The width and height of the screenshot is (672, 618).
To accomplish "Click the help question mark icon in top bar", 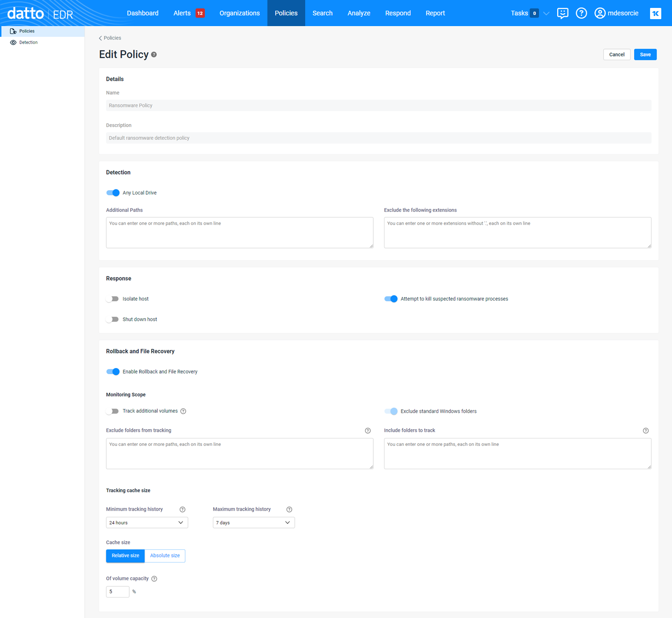I will [581, 13].
